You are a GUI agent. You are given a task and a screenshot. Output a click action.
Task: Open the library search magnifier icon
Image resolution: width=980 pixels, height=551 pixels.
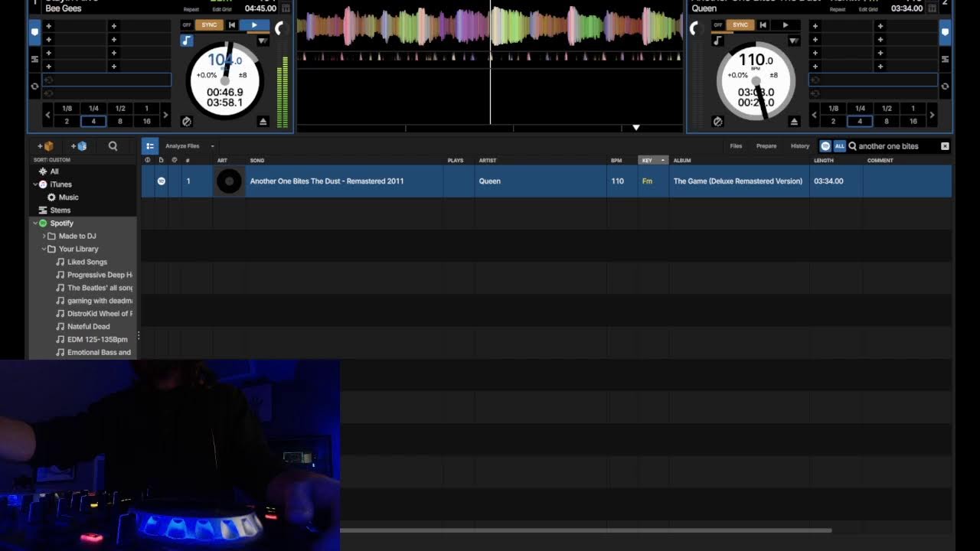tap(113, 146)
